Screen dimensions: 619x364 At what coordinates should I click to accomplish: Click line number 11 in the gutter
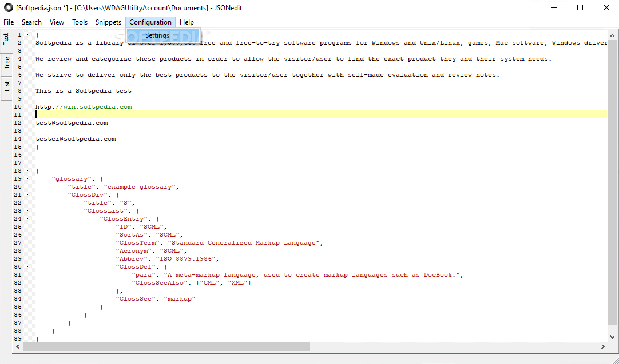pos(18,115)
